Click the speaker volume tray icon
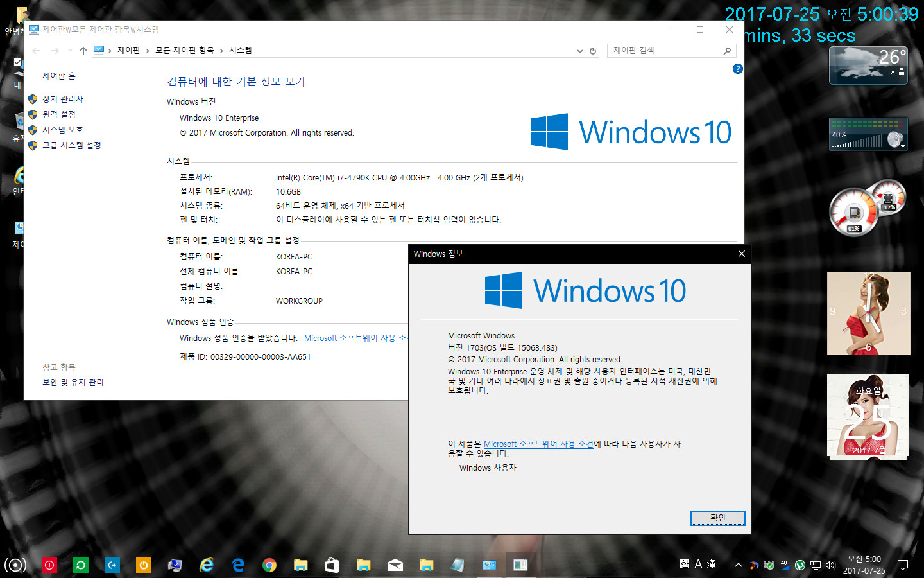The width and height of the screenshot is (924, 578). point(830,565)
